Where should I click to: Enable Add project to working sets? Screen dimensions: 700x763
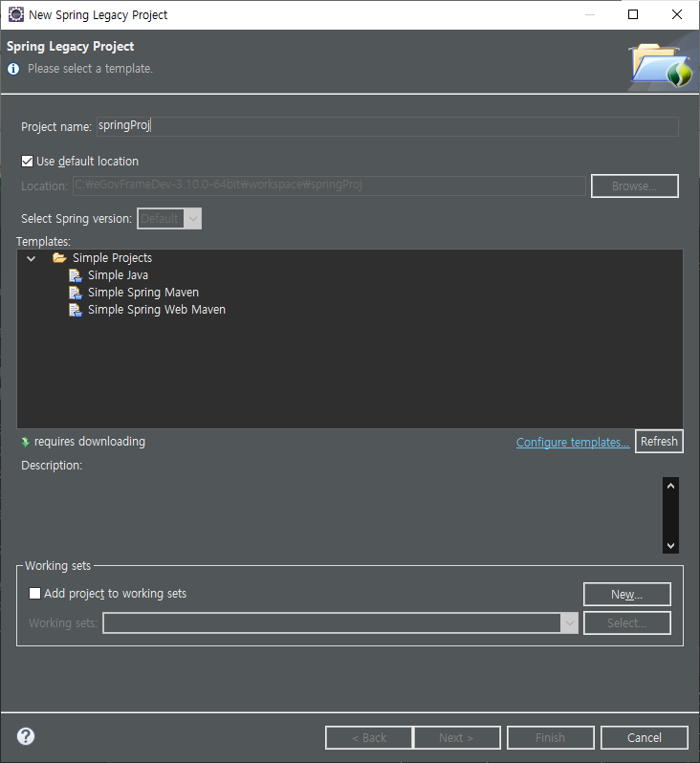pos(34,593)
